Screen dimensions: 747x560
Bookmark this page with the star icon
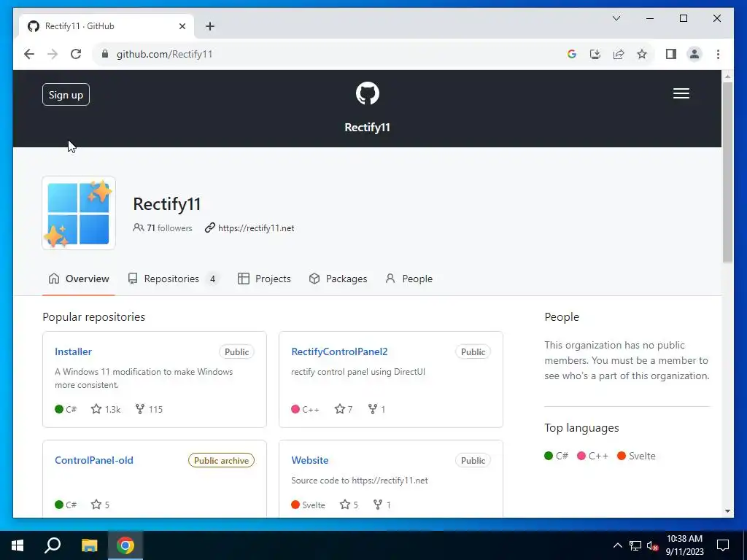(x=642, y=54)
